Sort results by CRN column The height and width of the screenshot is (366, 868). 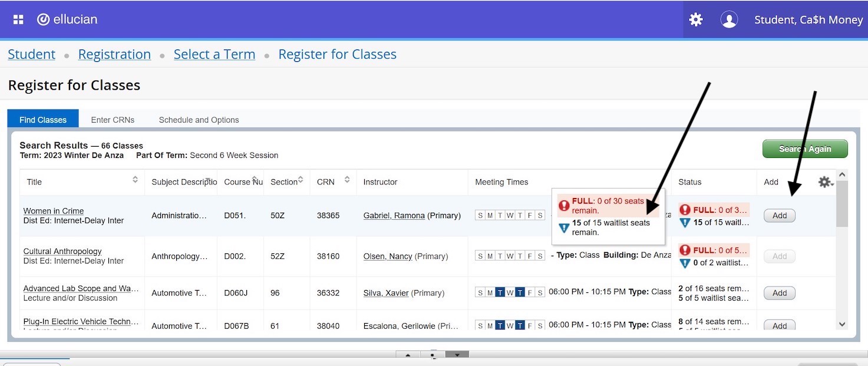[x=347, y=180]
